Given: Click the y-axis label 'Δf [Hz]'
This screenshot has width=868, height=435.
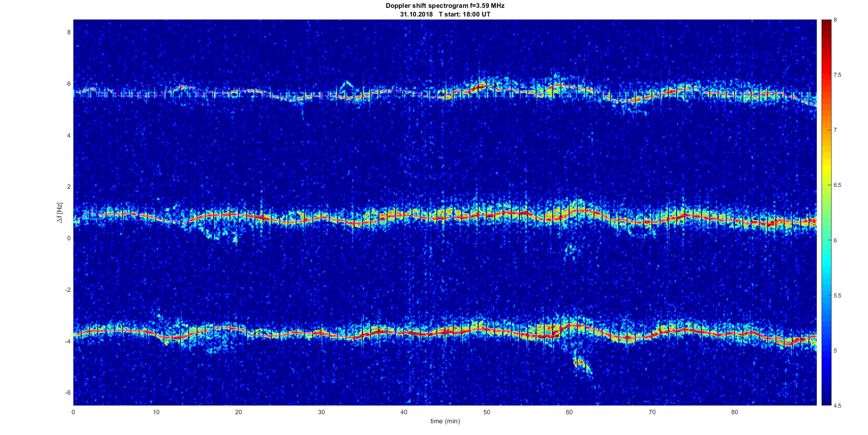Looking at the screenshot, I should (59, 213).
